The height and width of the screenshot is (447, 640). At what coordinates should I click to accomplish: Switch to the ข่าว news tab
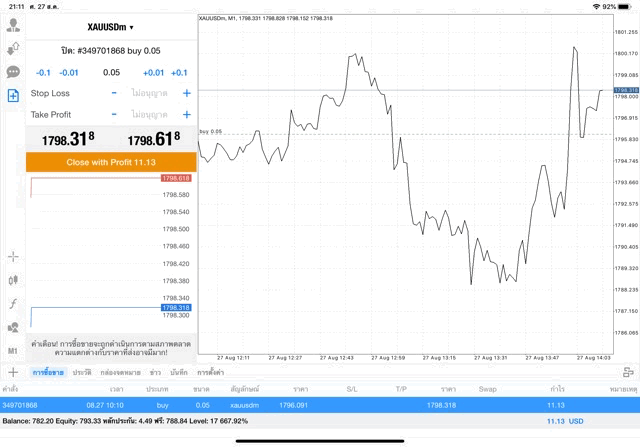(x=155, y=372)
